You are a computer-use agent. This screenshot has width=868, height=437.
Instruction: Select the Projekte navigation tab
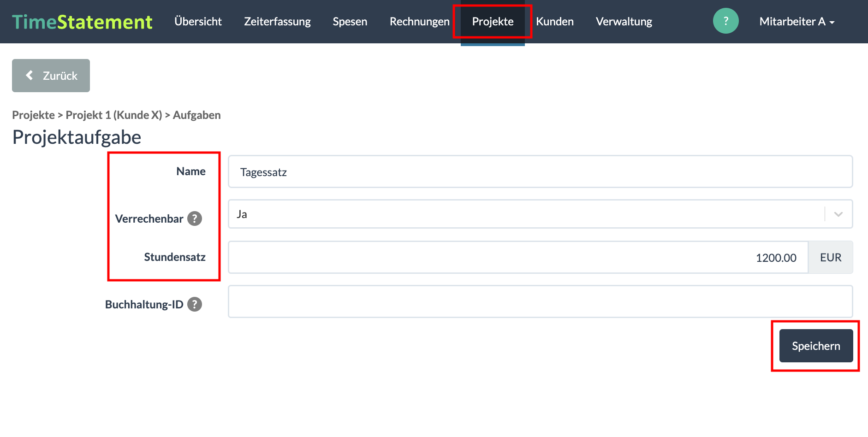pyautogui.click(x=493, y=22)
